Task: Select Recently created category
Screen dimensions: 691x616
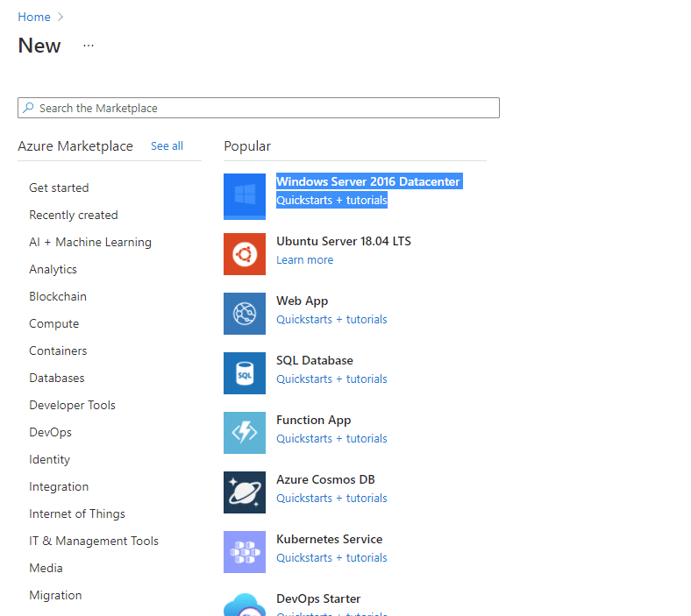Action: pyautogui.click(x=74, y=215)
